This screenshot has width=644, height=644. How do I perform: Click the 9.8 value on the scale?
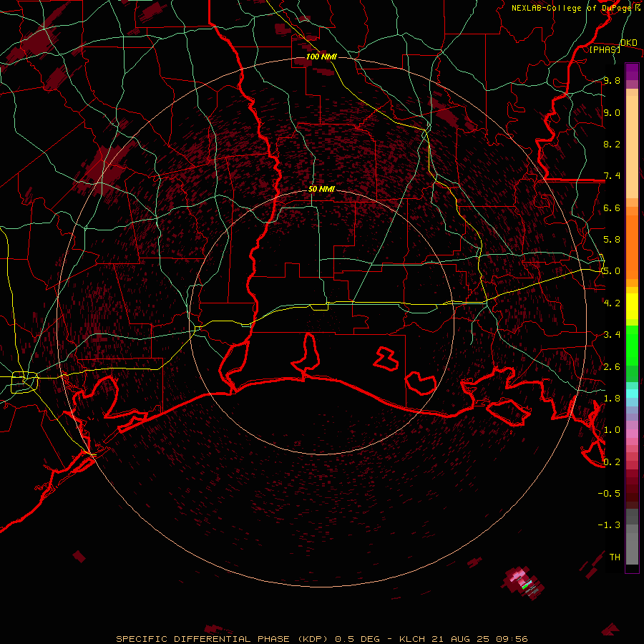(x=612, y=80)
